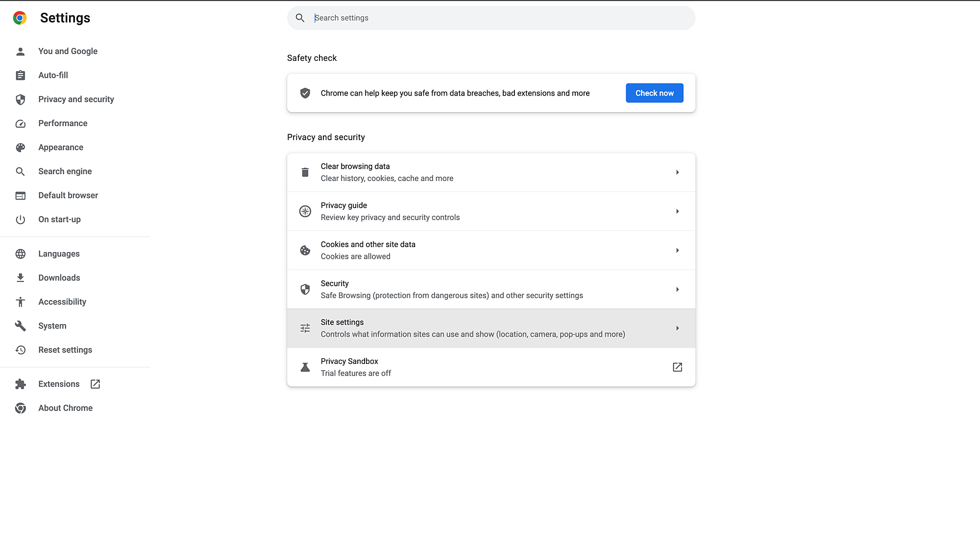This screenshot has height=552, width=980.
Task: Expand the Clear browsing data arrow
Action: (677, 173)
